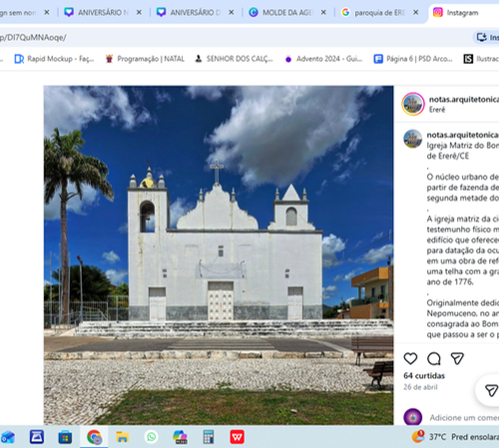Image resolution: width=499 pixels, height=448 pixels.
Task: View the 64 curtidas likes list
Action: tap(424, 376)
